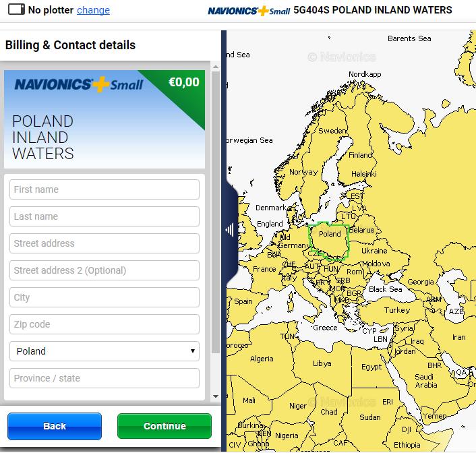
Task: Focus the Street address field
Action: [105, 243]
